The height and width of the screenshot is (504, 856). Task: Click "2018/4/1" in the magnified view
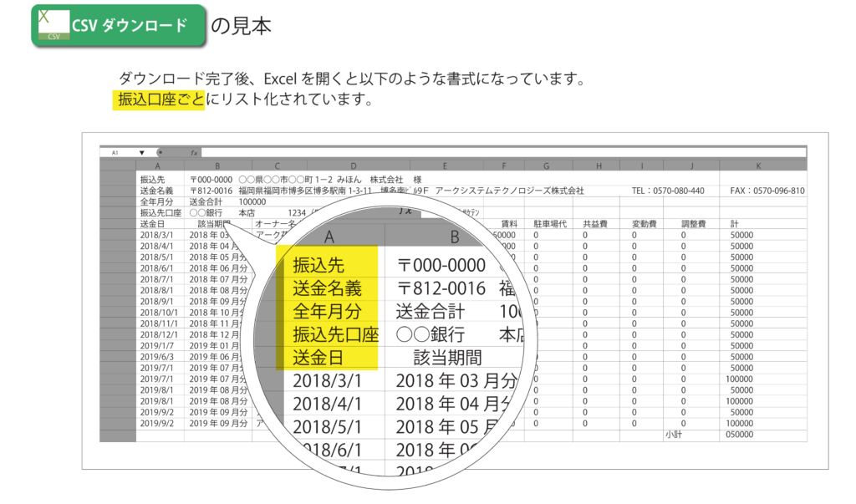[x=327, y=404]
